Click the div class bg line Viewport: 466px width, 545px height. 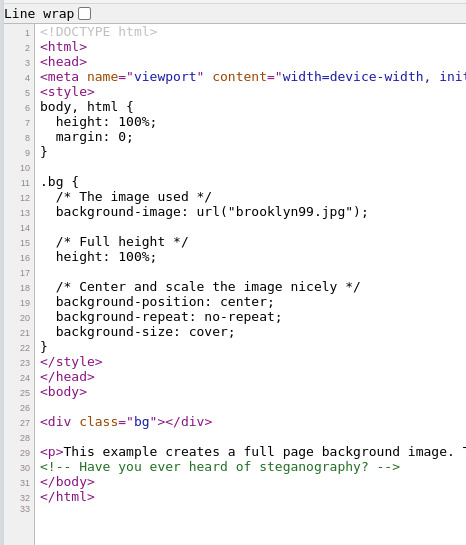[x=126, y=422]
